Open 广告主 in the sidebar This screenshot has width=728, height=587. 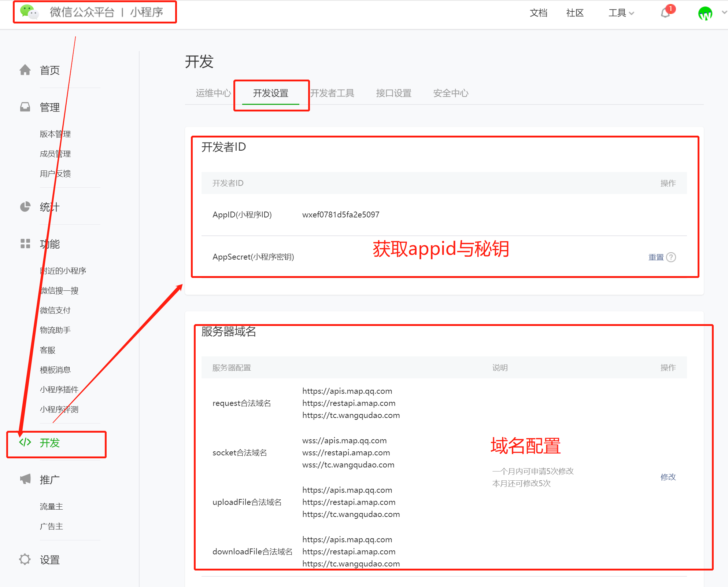coord(51,526)
